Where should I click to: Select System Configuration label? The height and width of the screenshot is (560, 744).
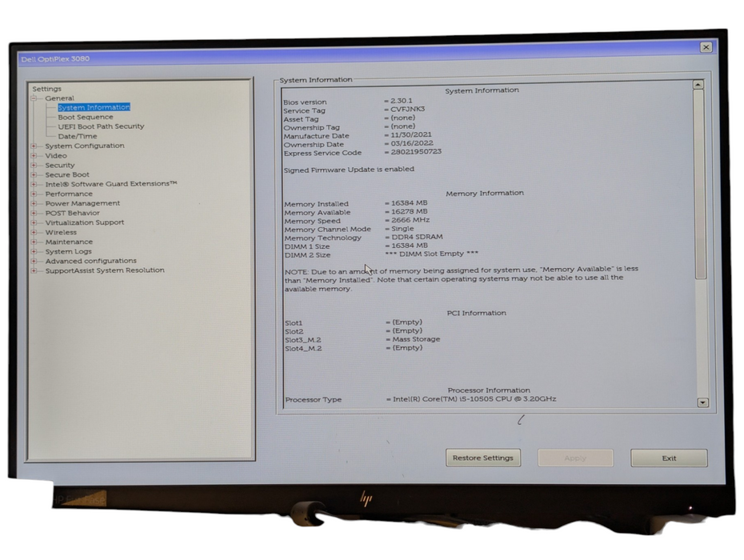(85, 146)
